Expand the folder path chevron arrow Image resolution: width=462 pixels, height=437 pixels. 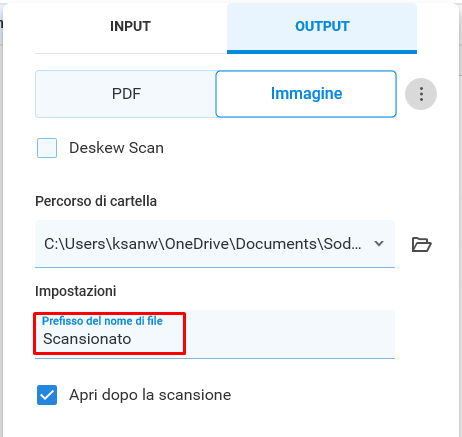point(379,244)
